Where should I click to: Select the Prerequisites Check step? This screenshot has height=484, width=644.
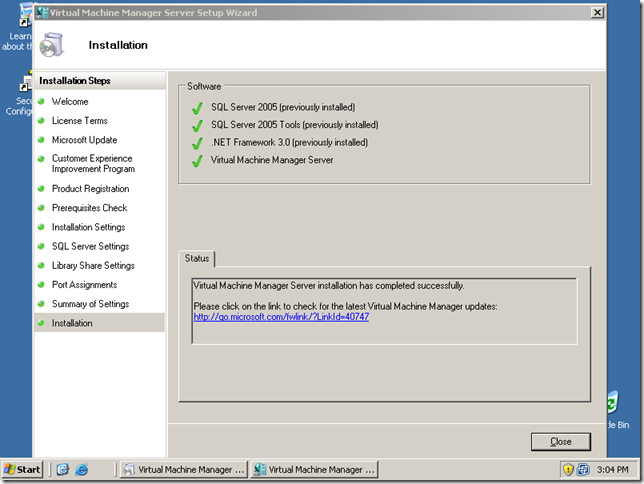(90, 208)
